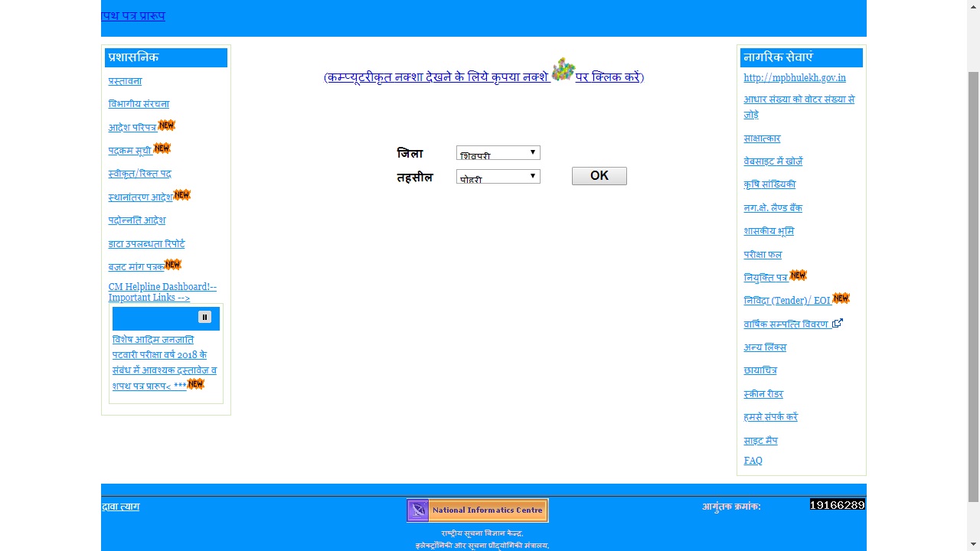The height and width of the screenshot is (551, 980).
Task: Click the colorful map icon
Action: pos(563,70)
